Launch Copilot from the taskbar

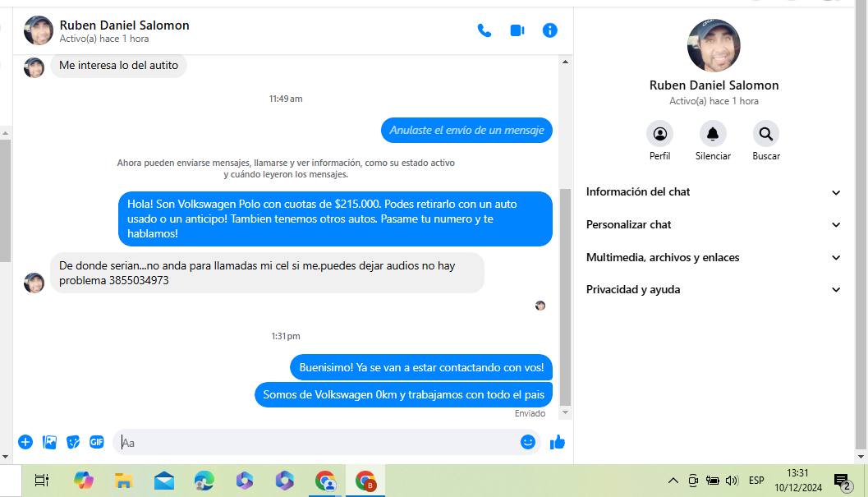coord(84,481)
